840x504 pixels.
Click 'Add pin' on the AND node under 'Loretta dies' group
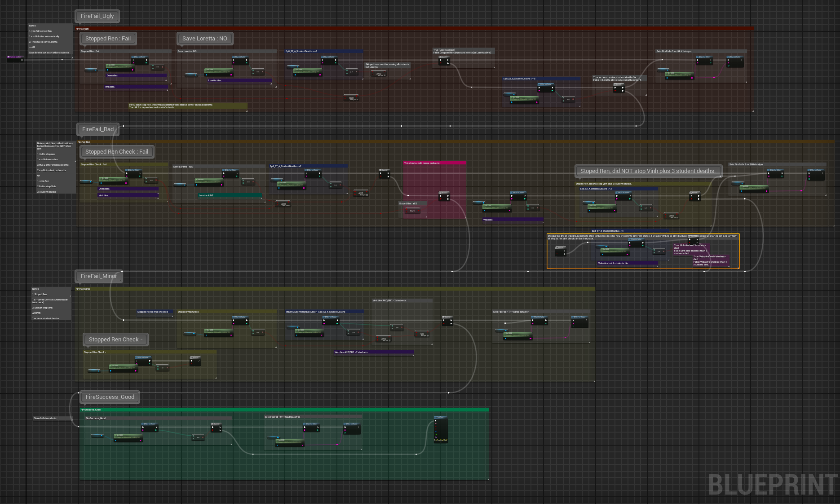pos(354,100)
